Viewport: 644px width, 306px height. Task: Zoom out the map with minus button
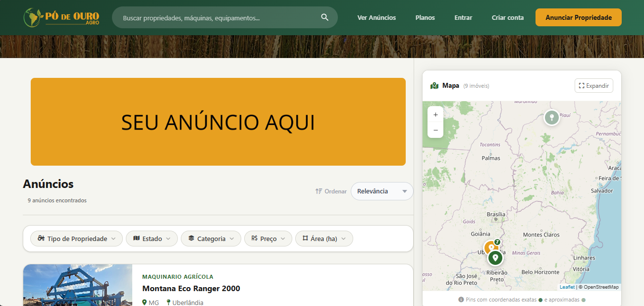coord(435,130)
